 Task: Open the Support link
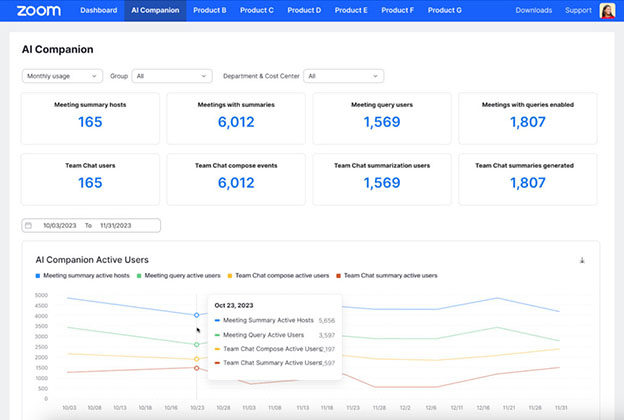pos(578,11)
